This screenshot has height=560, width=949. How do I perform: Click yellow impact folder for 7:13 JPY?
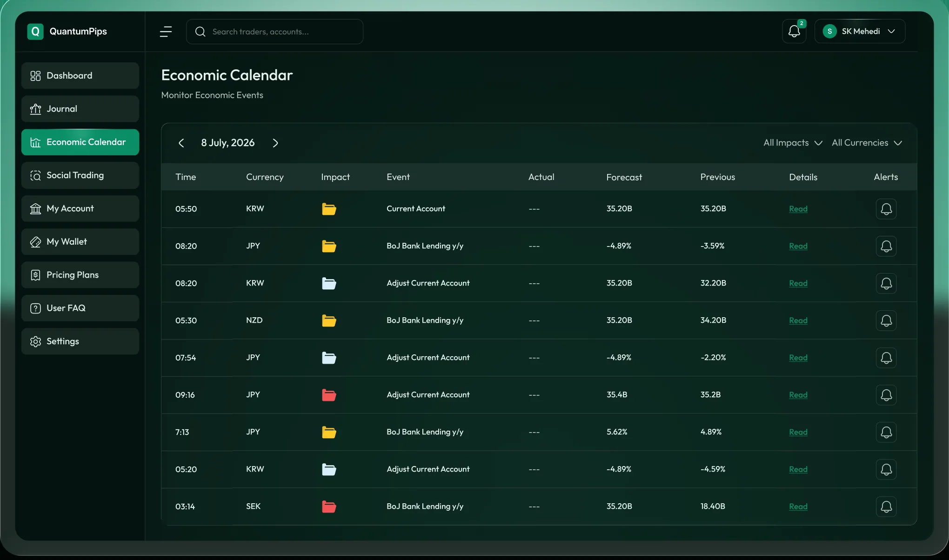click(x=329, y=432)
